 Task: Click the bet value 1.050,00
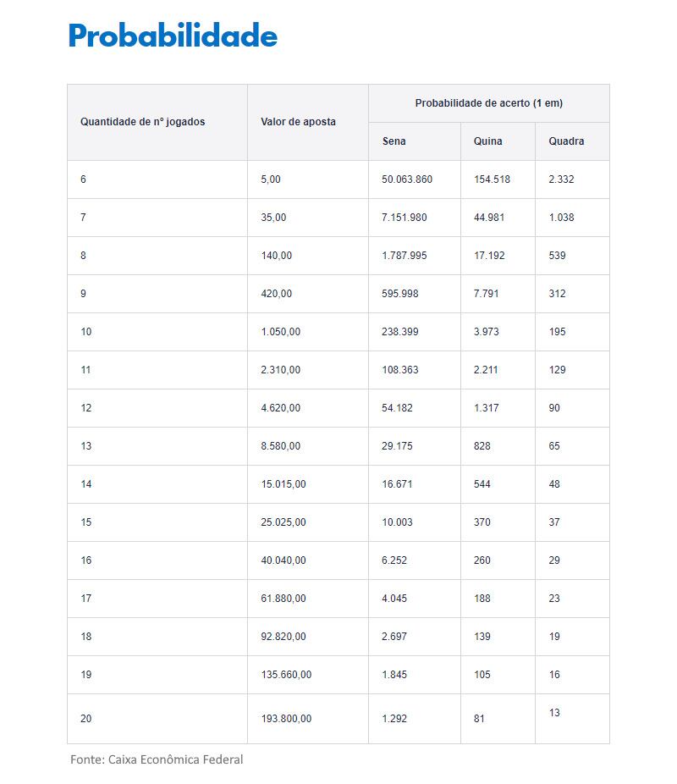280,332
